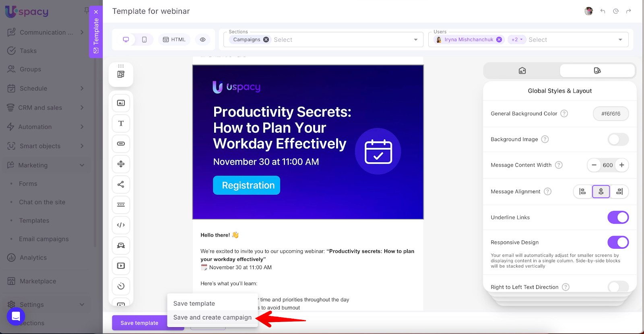Select the Image block tool
The width and height of the screenshot is (644, 334).
click(121, 103)
